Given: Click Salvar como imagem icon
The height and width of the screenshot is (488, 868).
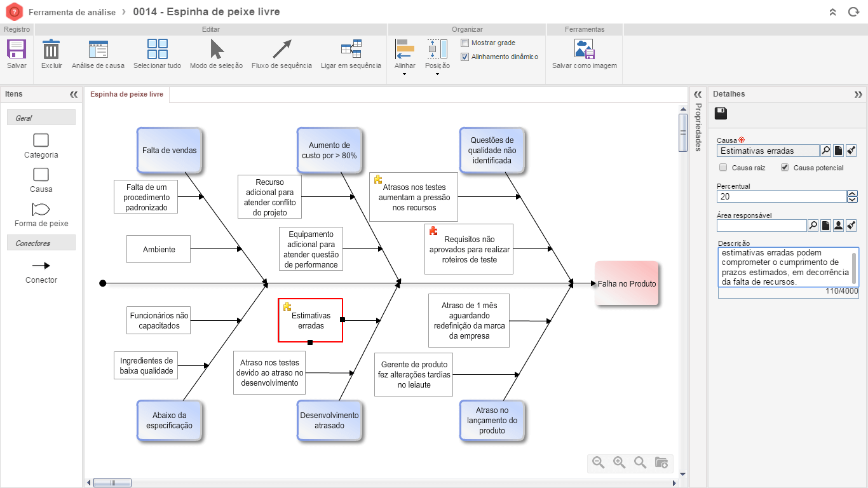Looking at the screenshot, I should tap(584, 50).
